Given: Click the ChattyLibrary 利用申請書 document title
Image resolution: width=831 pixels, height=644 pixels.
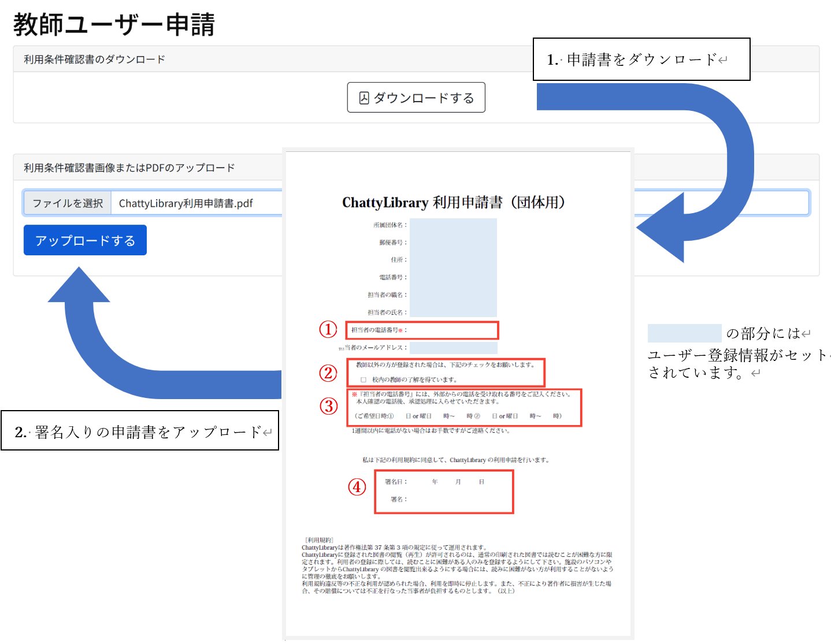Looking at the screenshot, I should pos(454,203).
